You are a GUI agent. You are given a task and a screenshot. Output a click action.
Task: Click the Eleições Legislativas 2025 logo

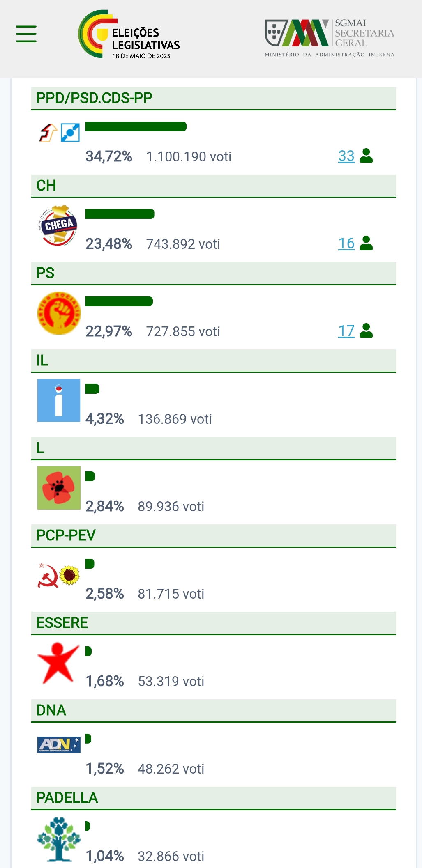129,34
